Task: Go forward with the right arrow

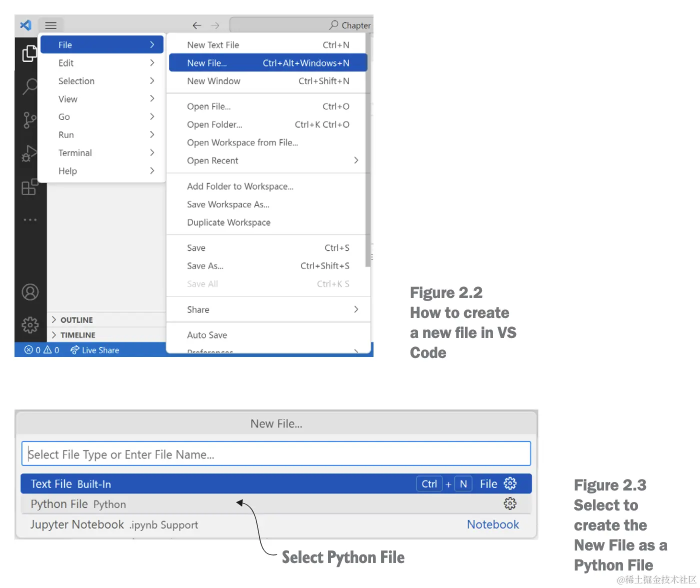Action: 215,25
